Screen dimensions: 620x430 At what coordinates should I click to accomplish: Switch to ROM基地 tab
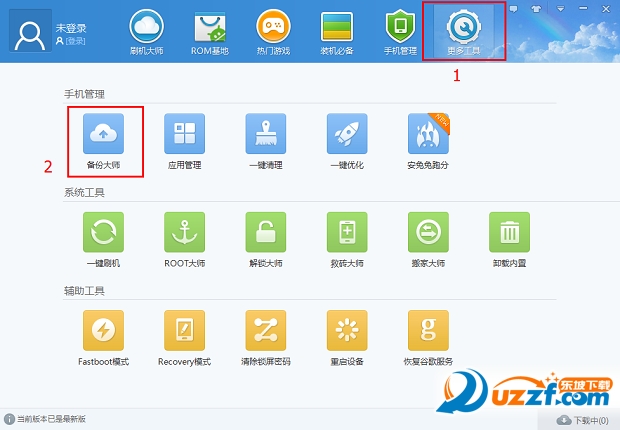coord(210,33)
